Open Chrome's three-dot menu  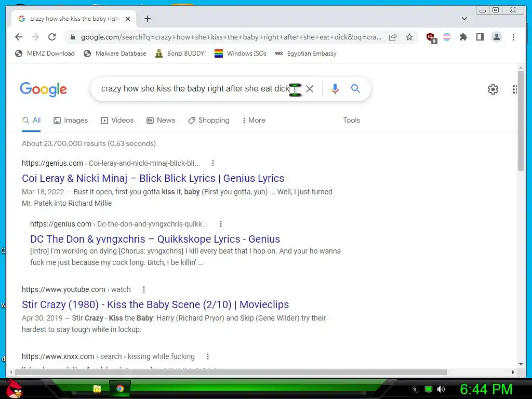pos(513,37)
